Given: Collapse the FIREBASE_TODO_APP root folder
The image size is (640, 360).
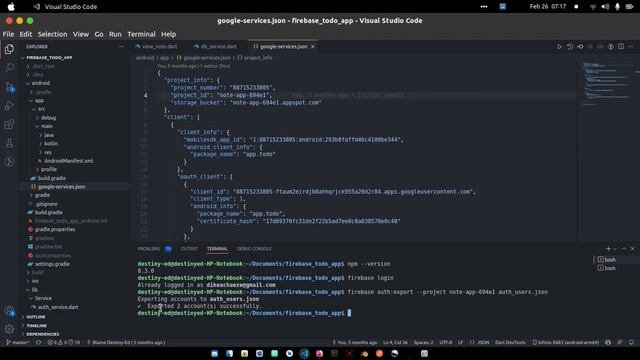Looking at the screenshot, I should tap(49, 58).
